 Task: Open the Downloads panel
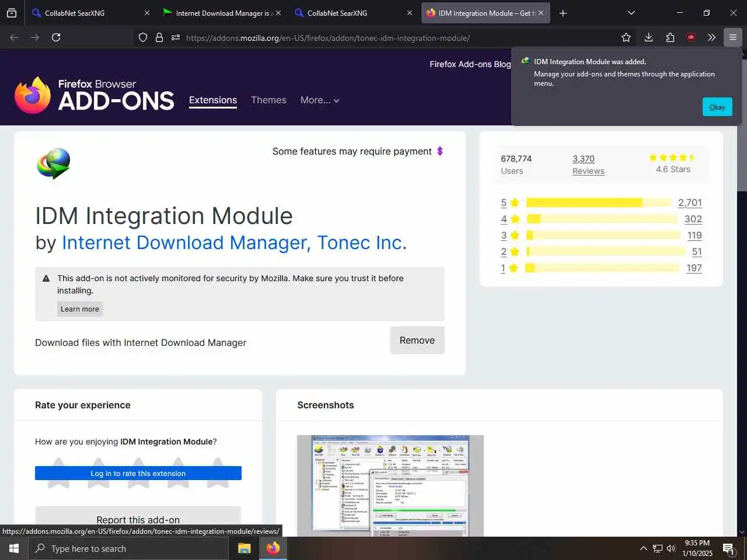click(648, 37)
